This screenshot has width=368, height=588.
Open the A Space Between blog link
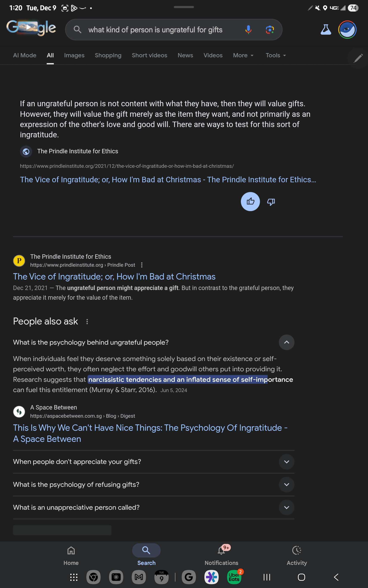coord(150,433)
